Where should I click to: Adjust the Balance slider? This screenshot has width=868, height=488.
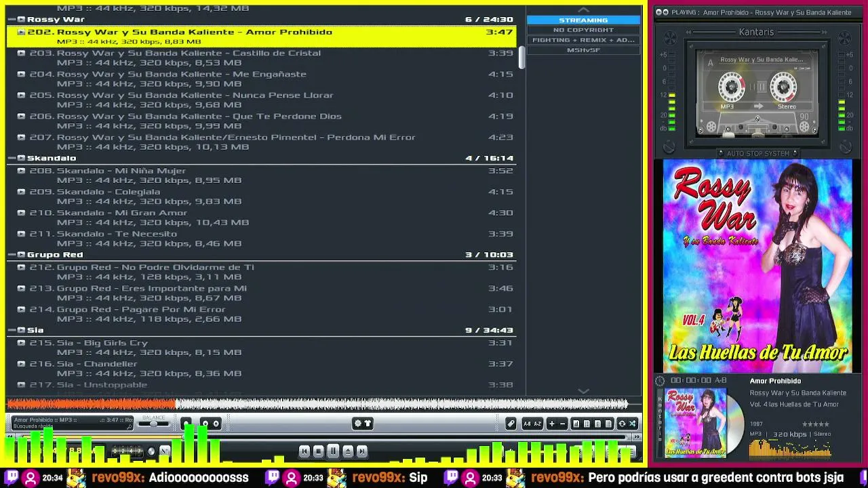(154, 423)
